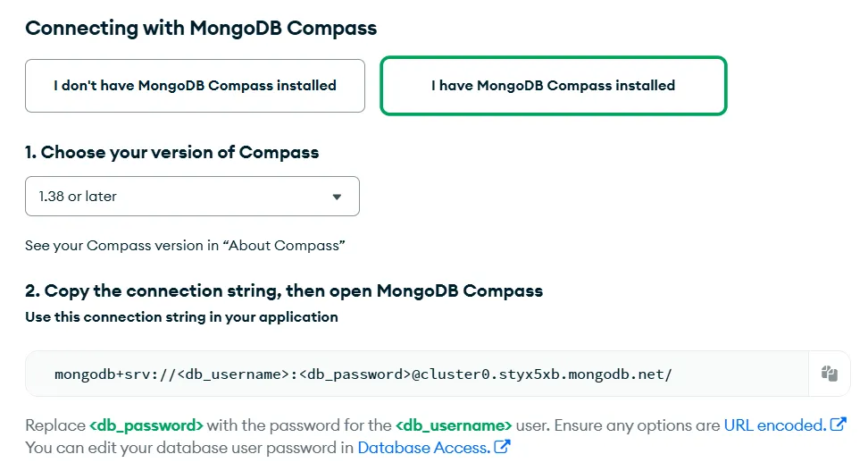Click the "Copy the connection string" step heading
The width and height of the screenshot is (868, 471).
(284, 290)
